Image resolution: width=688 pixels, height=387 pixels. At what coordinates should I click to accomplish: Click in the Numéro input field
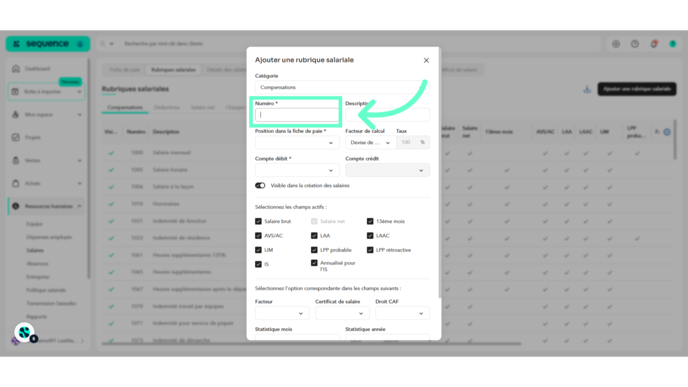pos(297,115)
